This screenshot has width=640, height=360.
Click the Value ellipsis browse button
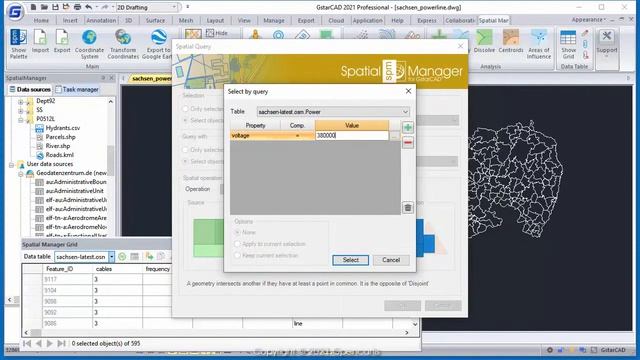pyautogui.click(x=394, y=136)
